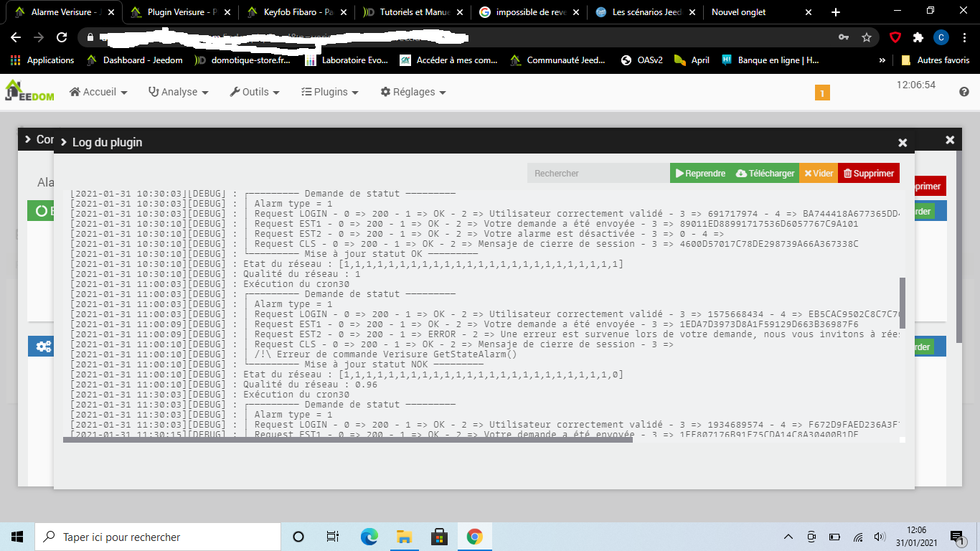
Task: Open the Chrome profile avatar C
Action: pyautogui.click(x=941, y=37)
